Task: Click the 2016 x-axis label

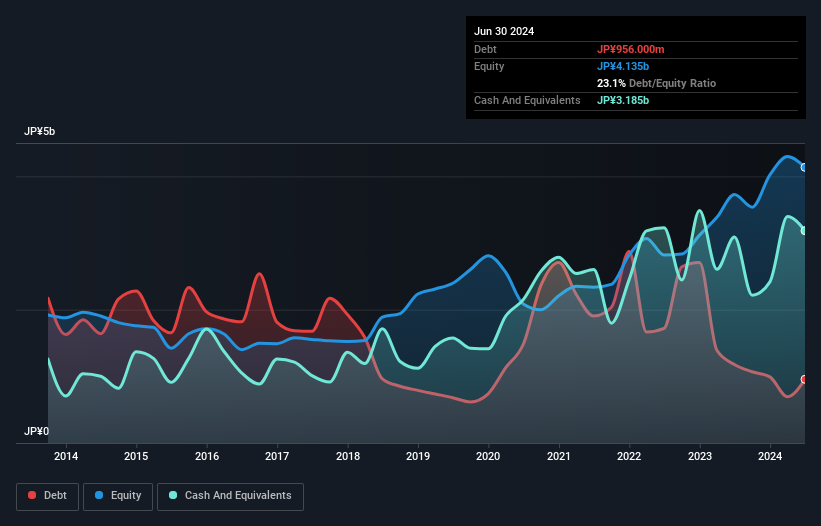Action: 207,456
